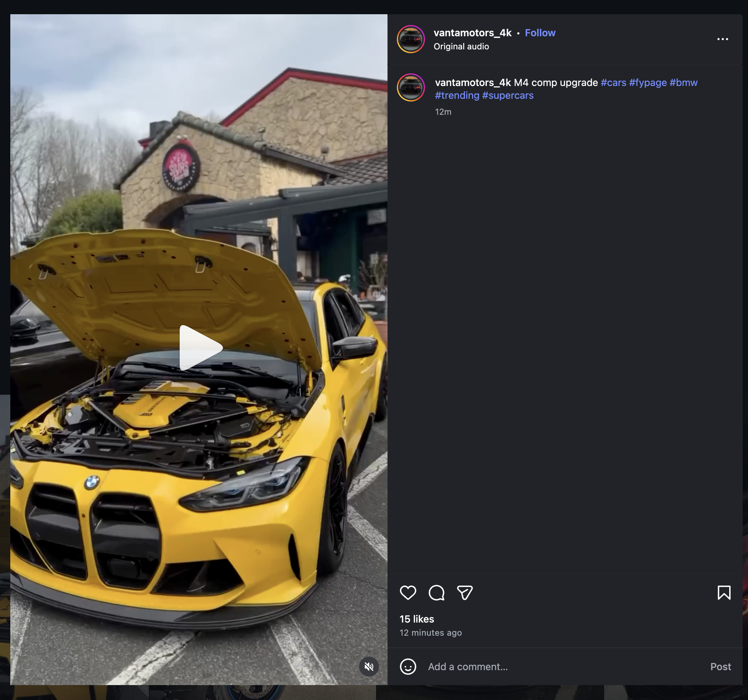View the 15 likes list
The width and height of the screenshot is (748, 700).
pos(417,619)
